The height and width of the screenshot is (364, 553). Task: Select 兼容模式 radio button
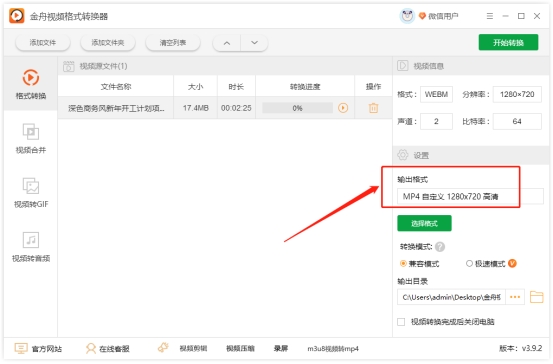[x=403, y=263]
